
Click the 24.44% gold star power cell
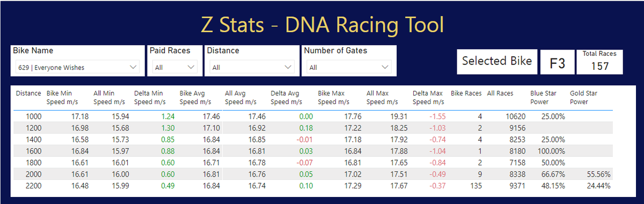point(599,186)
